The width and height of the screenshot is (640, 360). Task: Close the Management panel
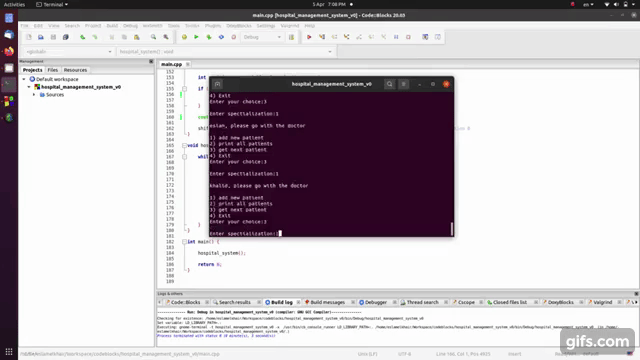(x=151, y=61)
